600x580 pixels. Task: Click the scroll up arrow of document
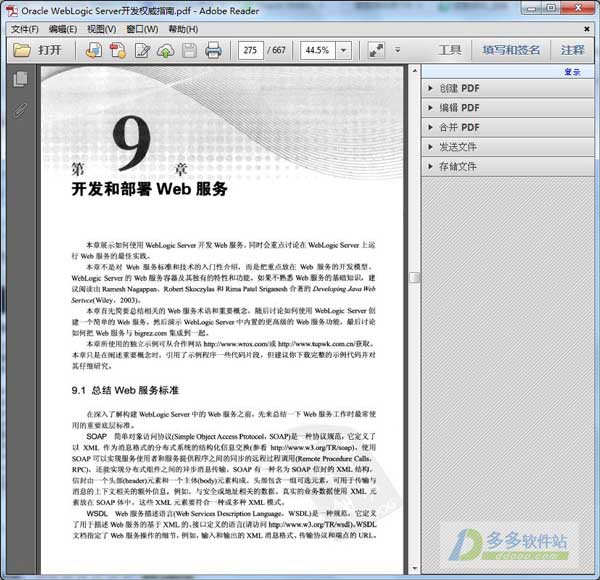tap(414, 71)
